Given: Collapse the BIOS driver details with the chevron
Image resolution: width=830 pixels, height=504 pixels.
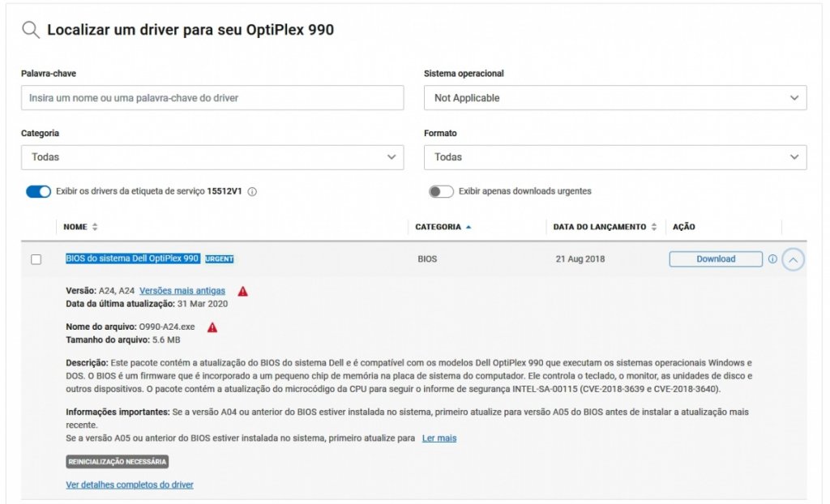Looking at the screenshot, I should [793, 259].
